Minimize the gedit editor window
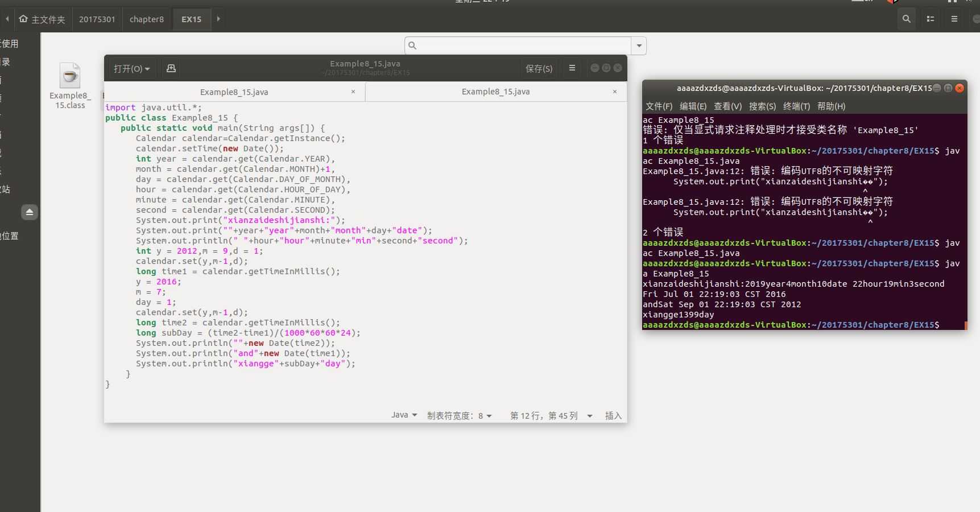 [x=595, y=68]
